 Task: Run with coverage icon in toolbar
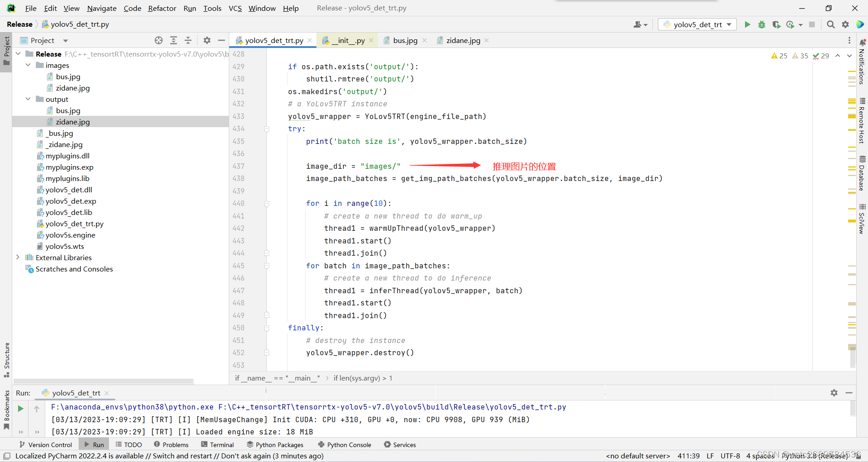[x=776, y=24]
